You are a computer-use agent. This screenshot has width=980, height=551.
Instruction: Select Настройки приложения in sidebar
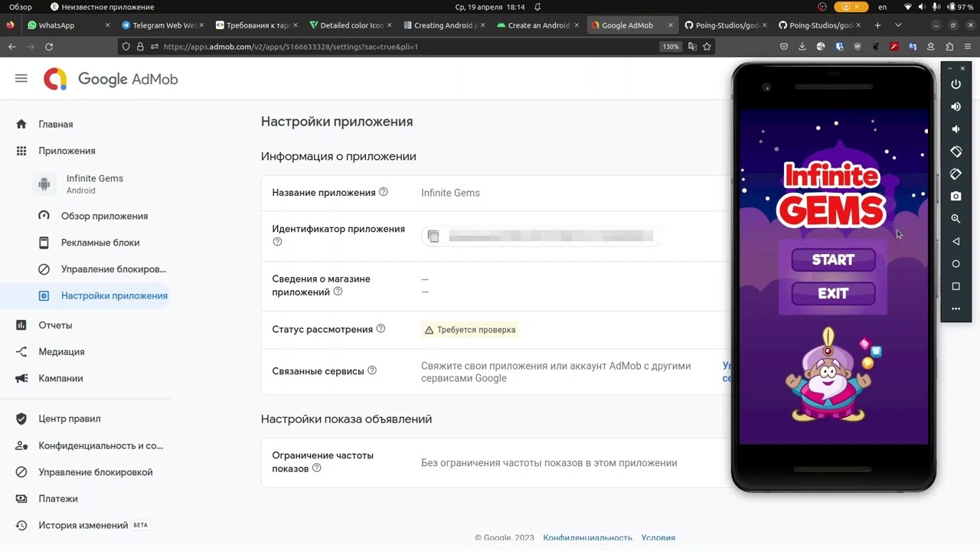tap(84, 295)
